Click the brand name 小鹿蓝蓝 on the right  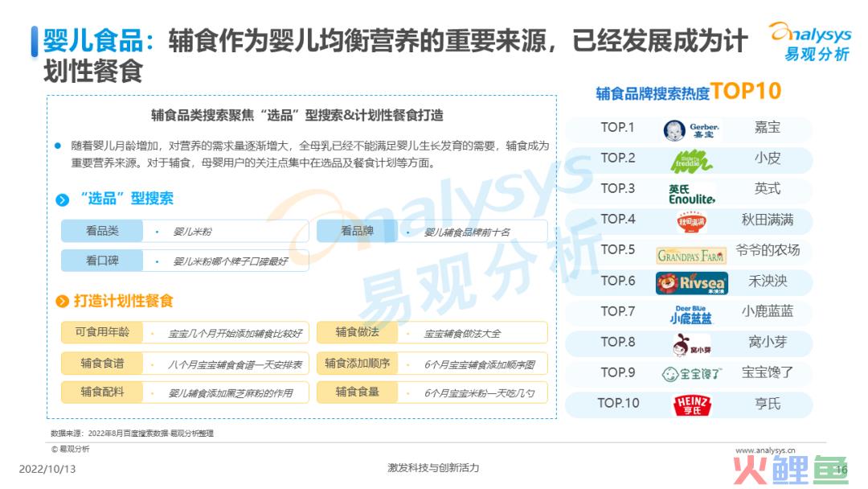(768, 311)
